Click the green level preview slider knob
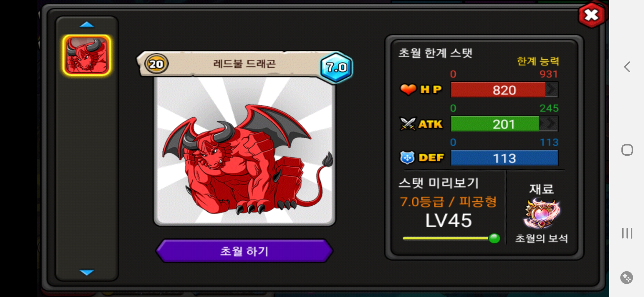The height and width of the screenshot is (297, 644). [x=494, y=238]
